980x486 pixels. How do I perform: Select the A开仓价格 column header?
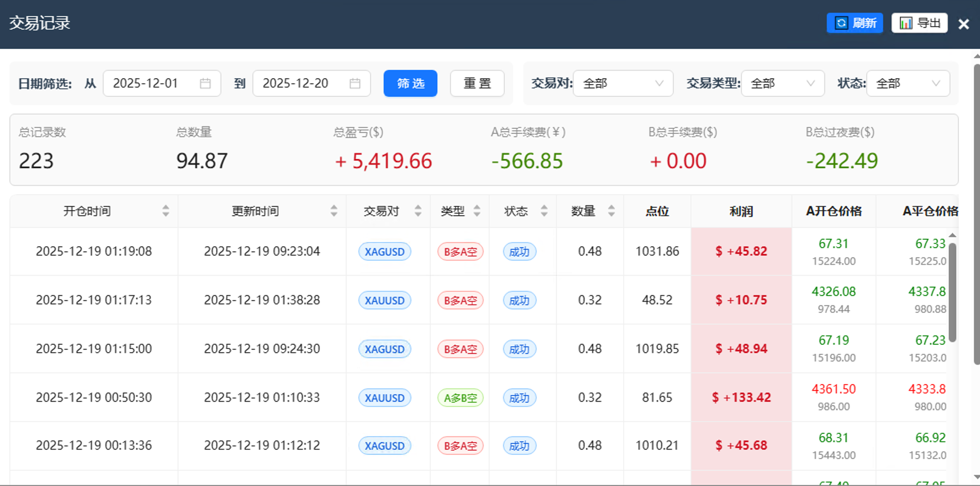834,211
